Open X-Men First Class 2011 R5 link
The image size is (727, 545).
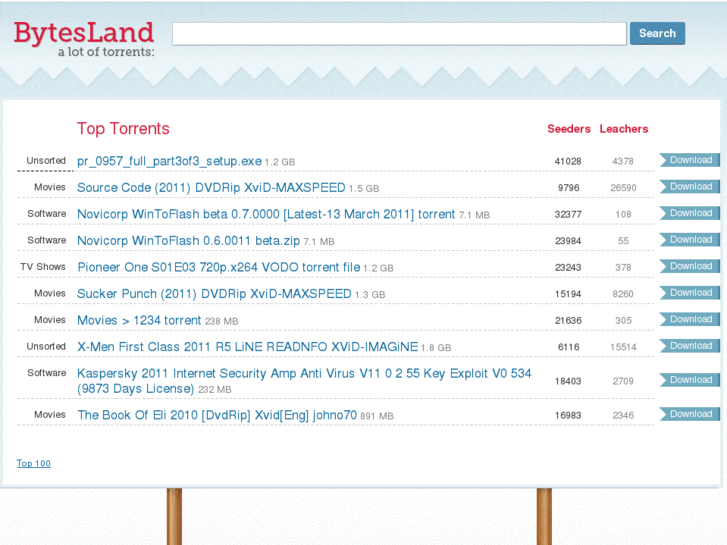(x=248, y=346)
